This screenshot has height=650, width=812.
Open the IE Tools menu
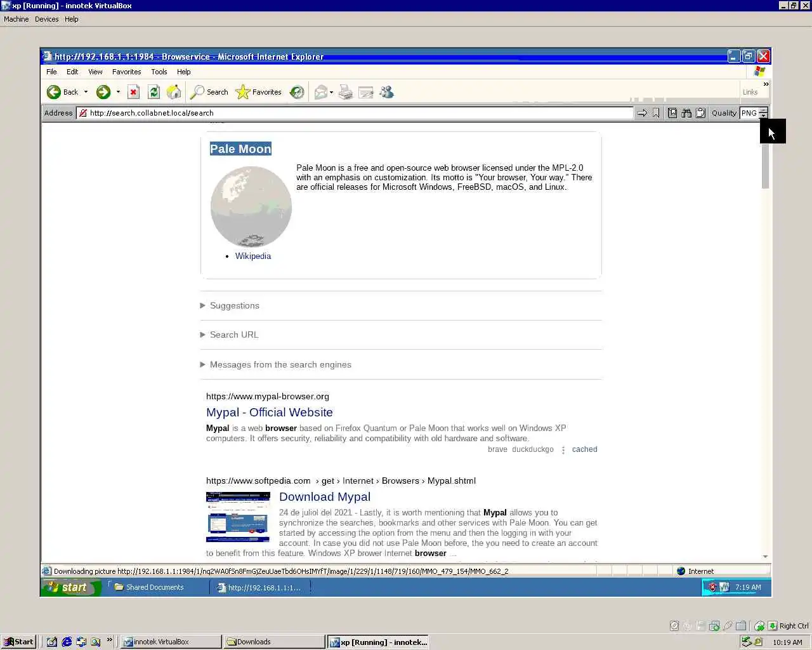[159, 72]
